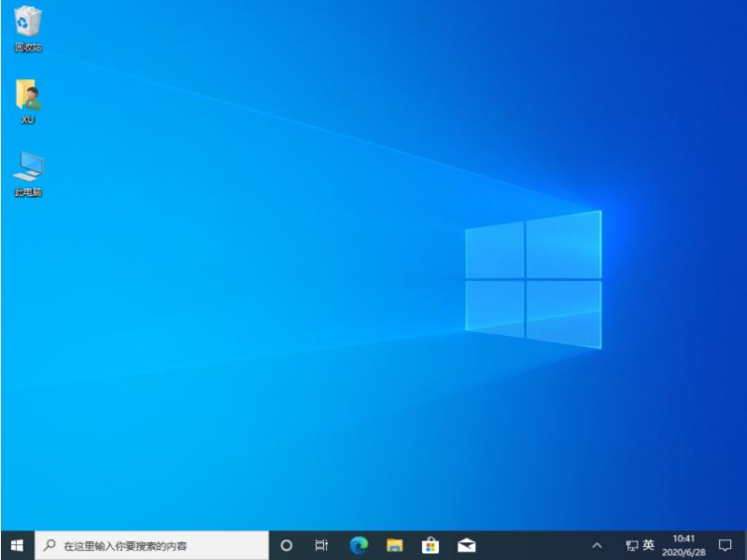Screen dimensions: 747x560
Task: Launch the Mail app from the taskbar
Action: [466, 544]
